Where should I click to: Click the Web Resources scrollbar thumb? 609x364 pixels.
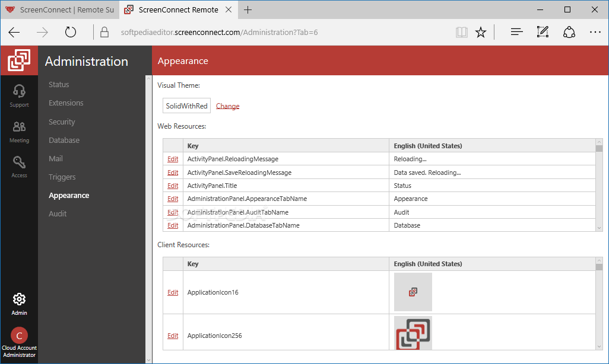click(x=600, y=149)
